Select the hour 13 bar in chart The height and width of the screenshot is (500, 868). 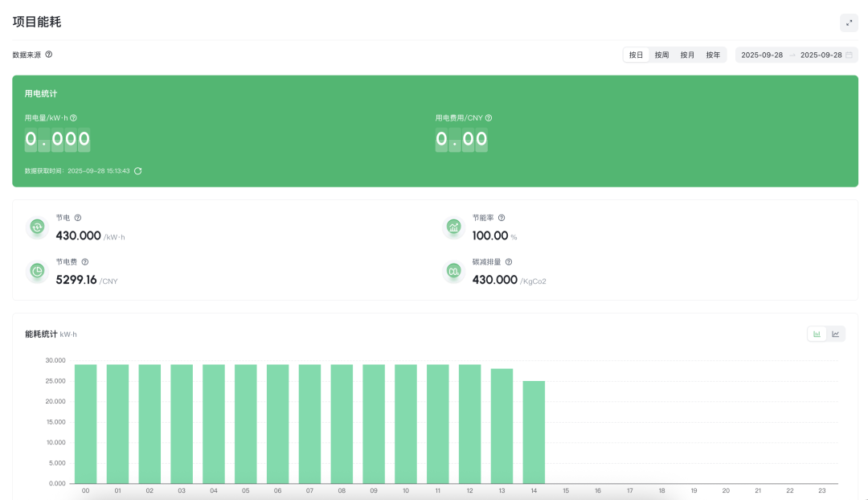tap(502, 426)
